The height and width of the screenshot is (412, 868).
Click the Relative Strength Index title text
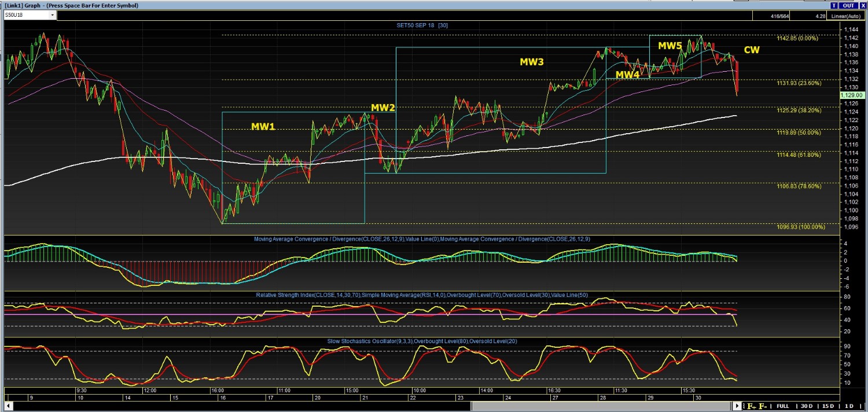coord(422,295)
